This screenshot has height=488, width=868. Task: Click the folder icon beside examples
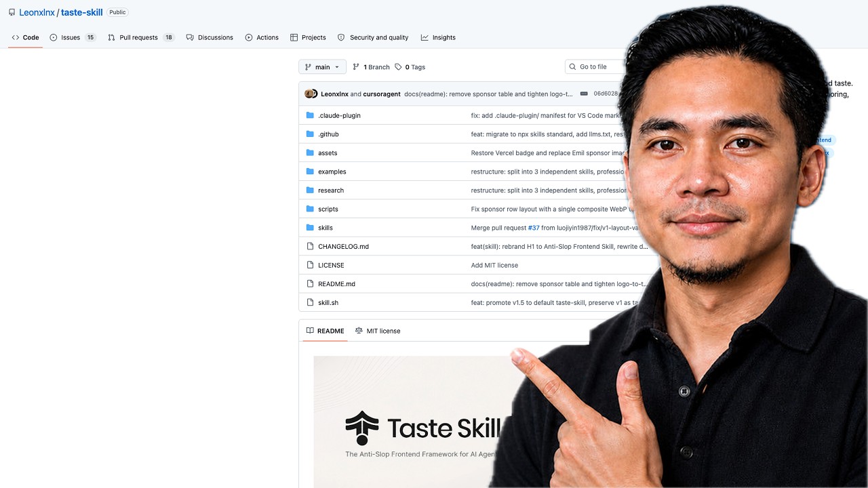[310, 171]
